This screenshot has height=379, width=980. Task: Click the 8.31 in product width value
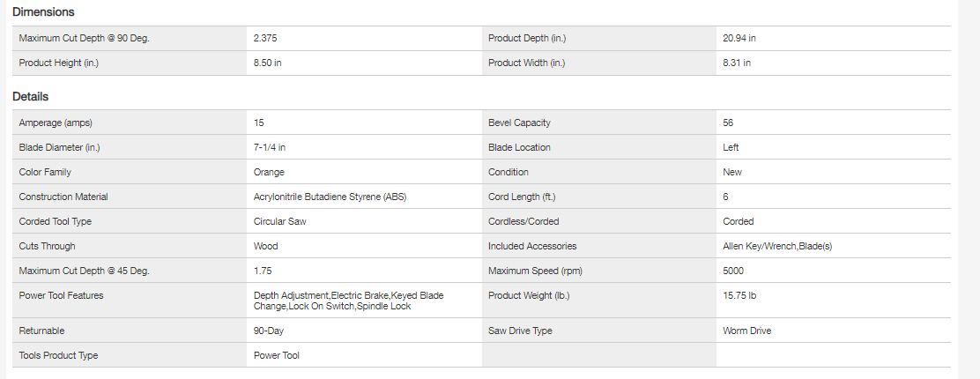[736, 63]
